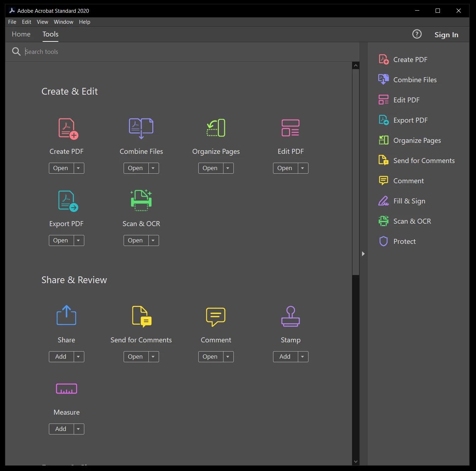The width and height of the screenshot is (476, 471).
Task: Click the Combine Files icon in tools grid
Action: tap(141, 128)
